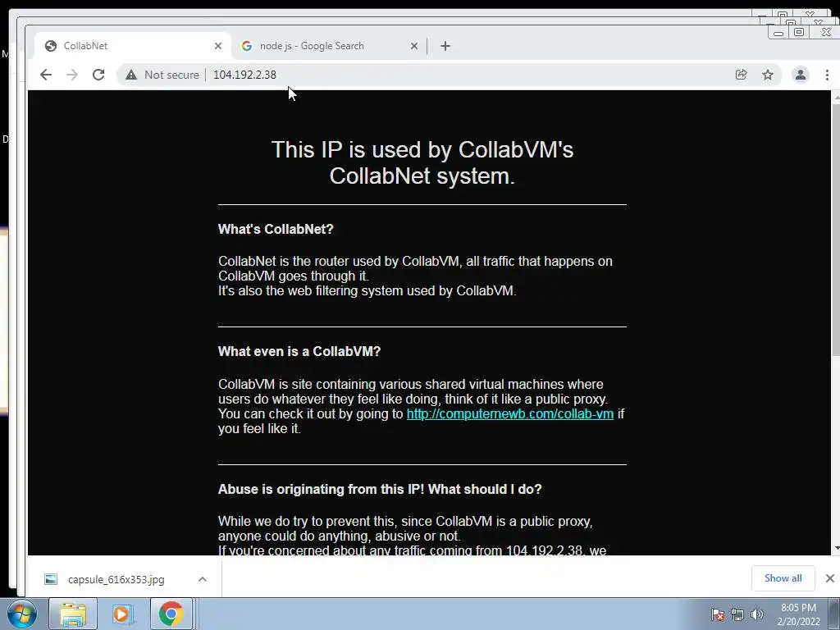This screenshot has width=840, height=630.
Task: Launch Windows Media Player from the taskbar
Action: [122, 614]
